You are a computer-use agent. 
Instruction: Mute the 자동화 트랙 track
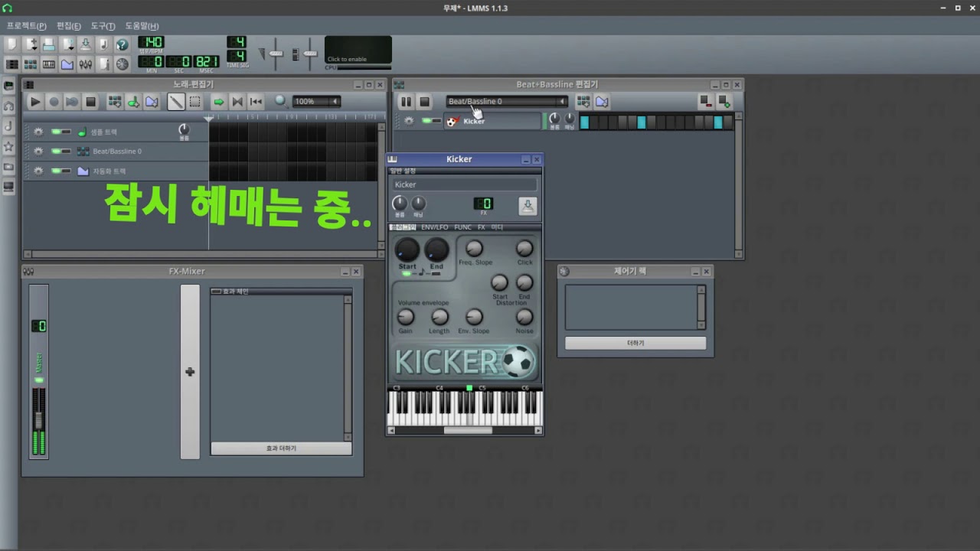pyautogui.click(x=56, y=171)
